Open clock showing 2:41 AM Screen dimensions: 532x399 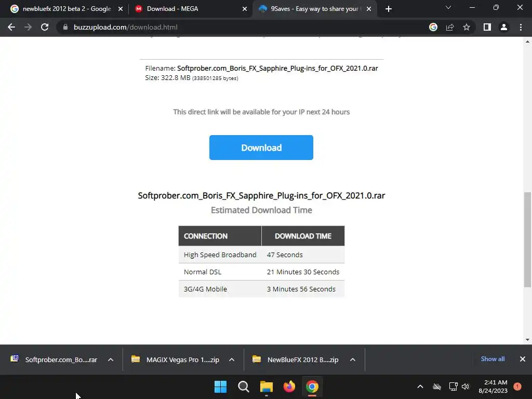[493, 387]
